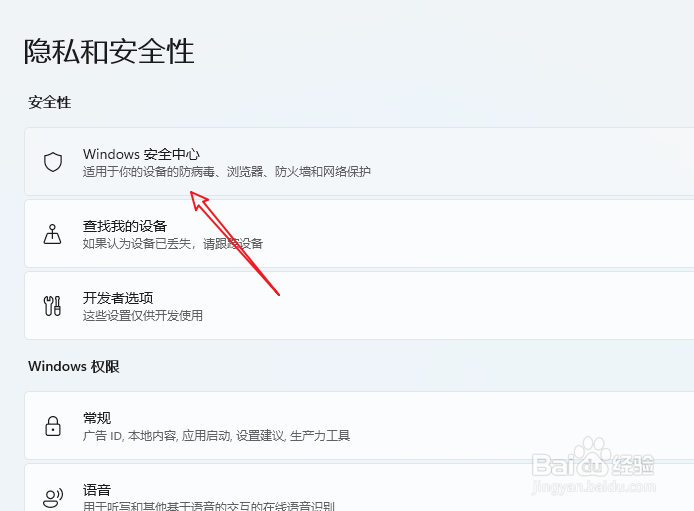Open 开发者选项

pyautogui.click(x=359, y=306)
